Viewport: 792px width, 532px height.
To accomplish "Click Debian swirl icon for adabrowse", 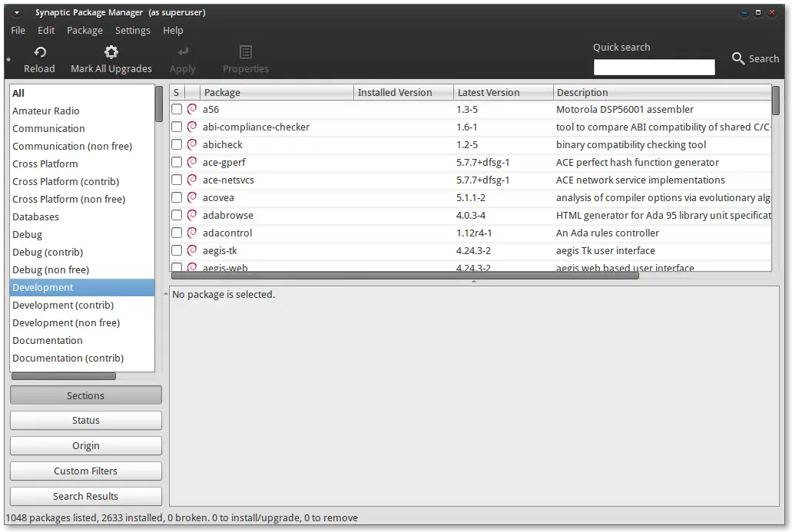I will coord(192,215).
